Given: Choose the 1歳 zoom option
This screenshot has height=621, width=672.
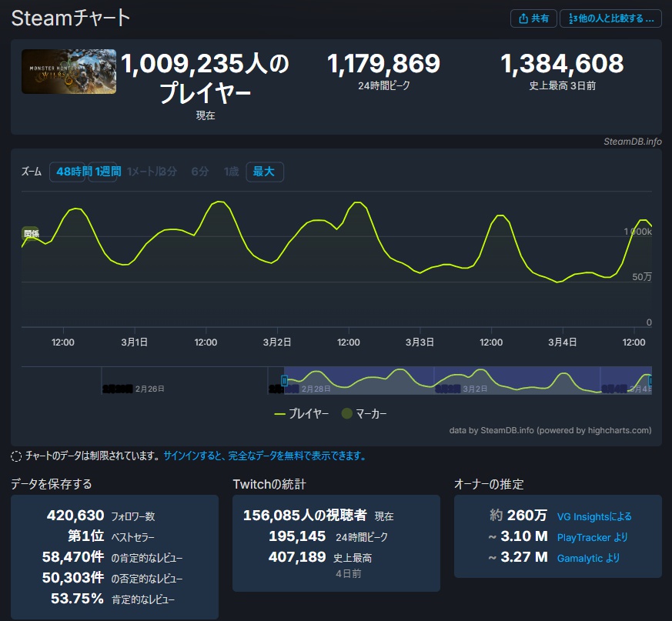Looking at the screenshot, I should coord(232,172).
